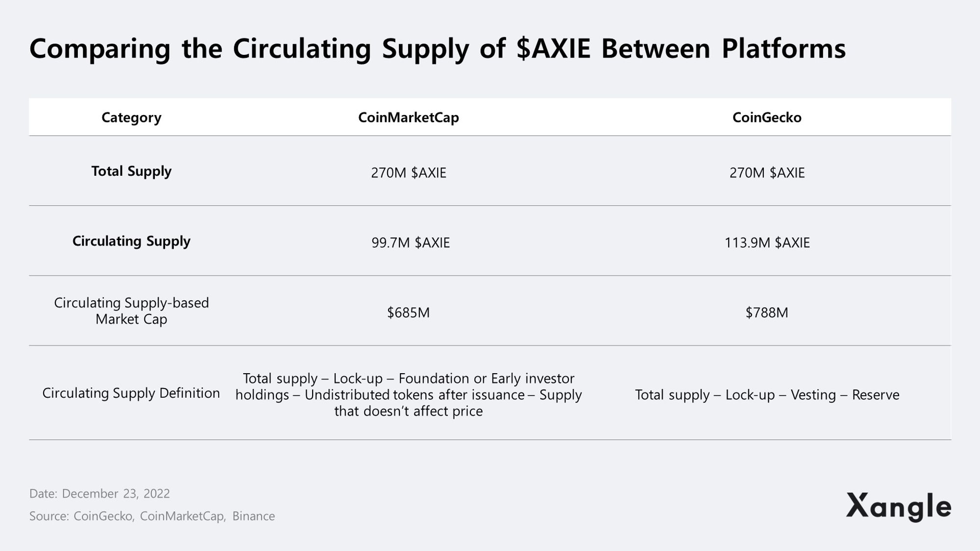The height and width of the screenshot is (551, 980).
Task: Select the $685M market cap value
Action: click(408, 312)
